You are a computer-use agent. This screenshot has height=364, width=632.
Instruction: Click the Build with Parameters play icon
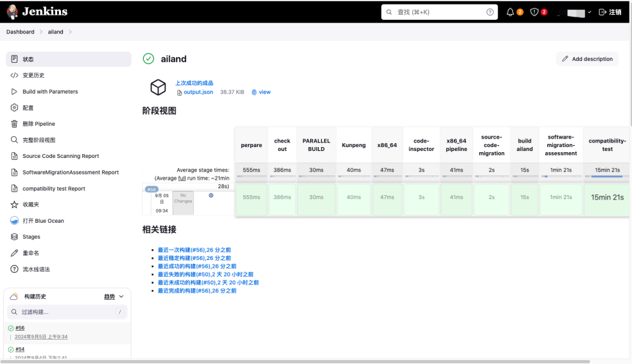pos(14,92)
